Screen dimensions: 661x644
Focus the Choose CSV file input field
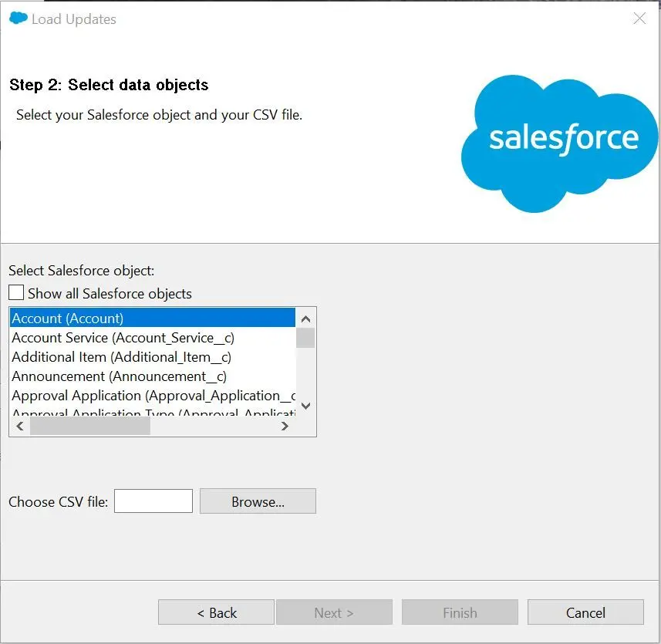[x=153, y=501]
